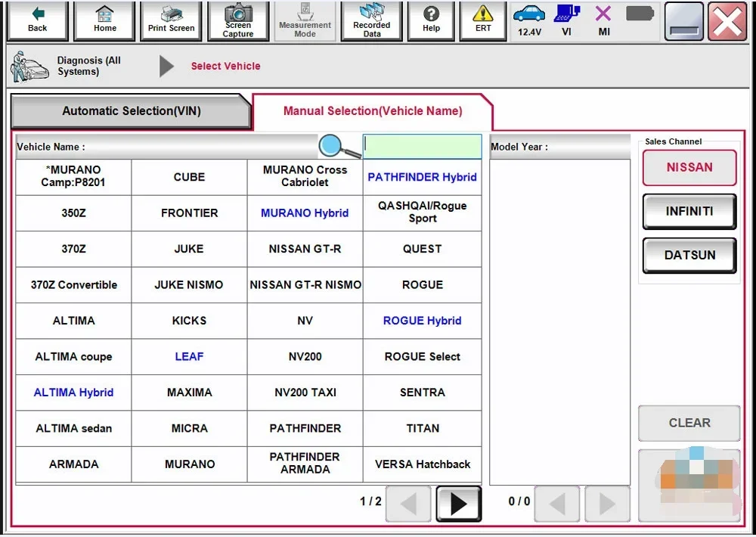Open the Help question mark icon

pyautogui.click(x=431, y=20)
